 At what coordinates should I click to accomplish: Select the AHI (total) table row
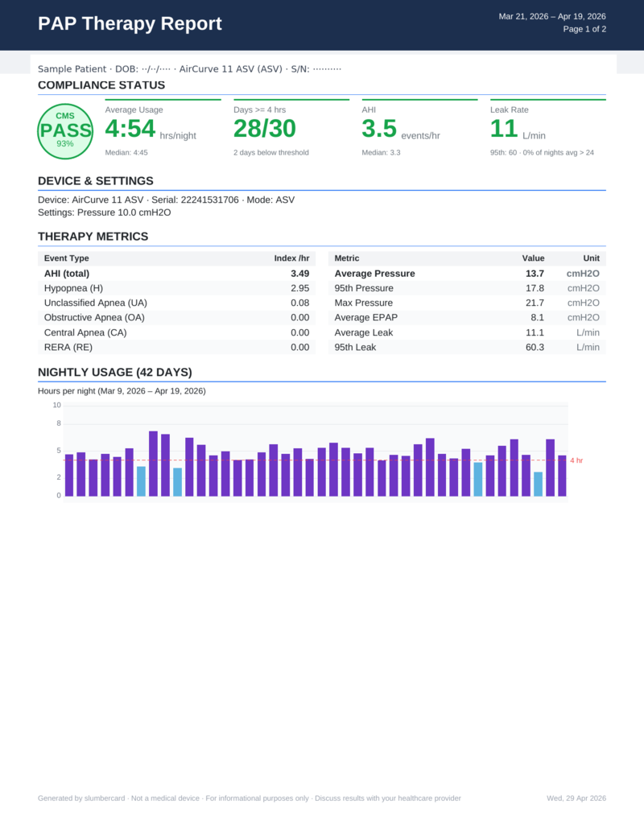click(177, 273)
